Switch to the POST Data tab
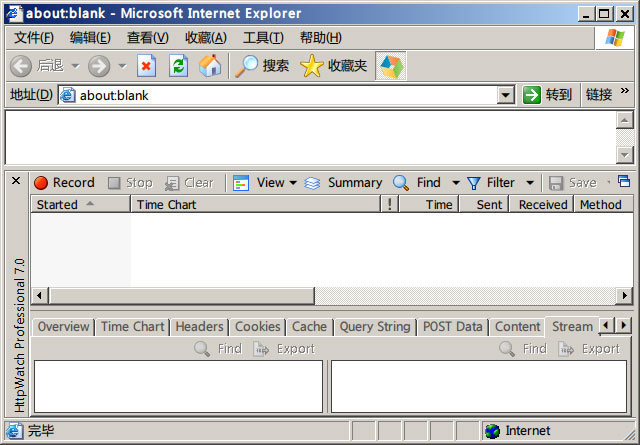The width and height of the screenshot is (640, 445). (x=453, y=327)
